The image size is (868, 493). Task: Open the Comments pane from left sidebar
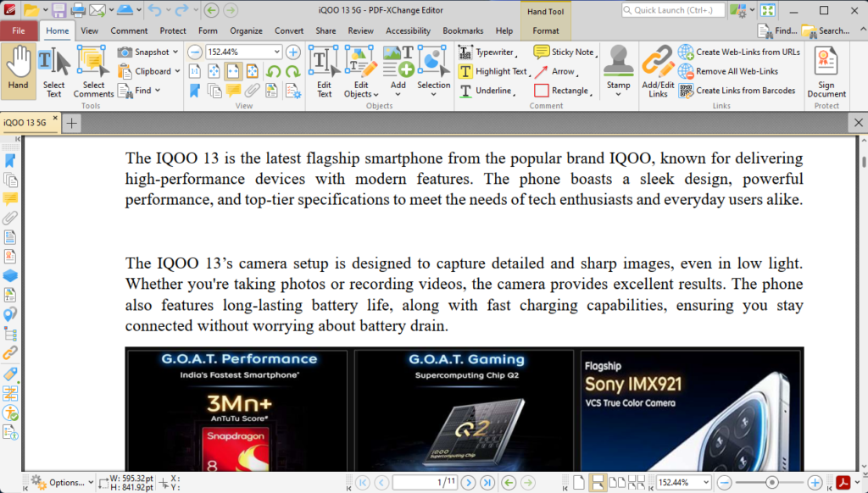tap(10, 198)
